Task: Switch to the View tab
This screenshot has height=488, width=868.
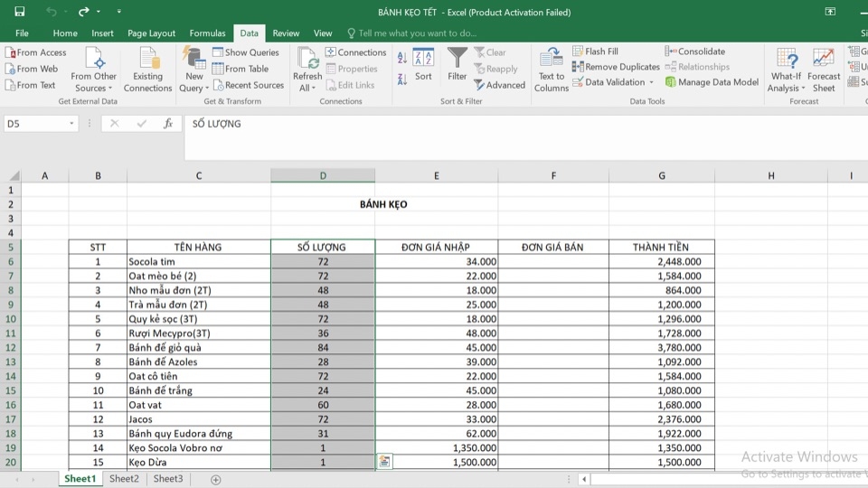Action: 323,33
